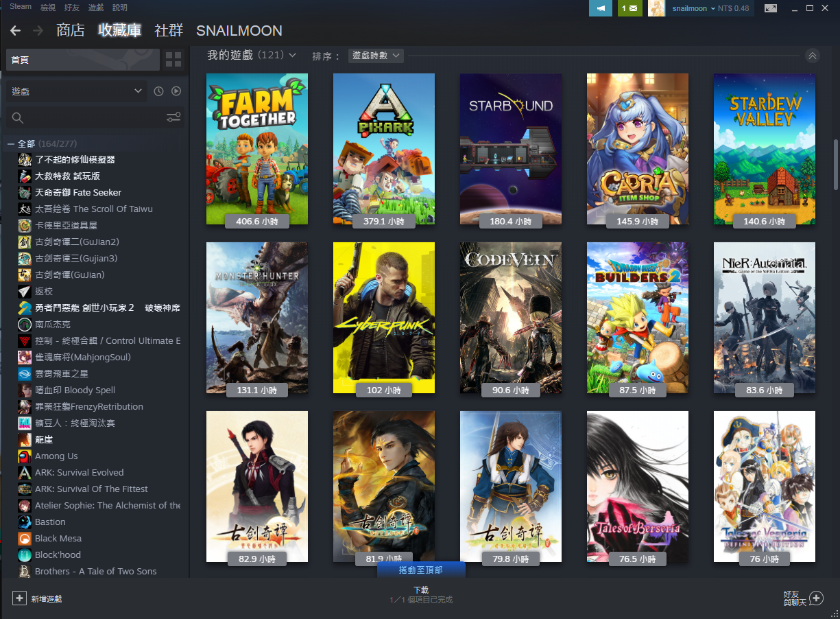The height and width of the screenshot is (619, 840).
Task: Click the 返校 game icon
Action: (x=25, y=292)
